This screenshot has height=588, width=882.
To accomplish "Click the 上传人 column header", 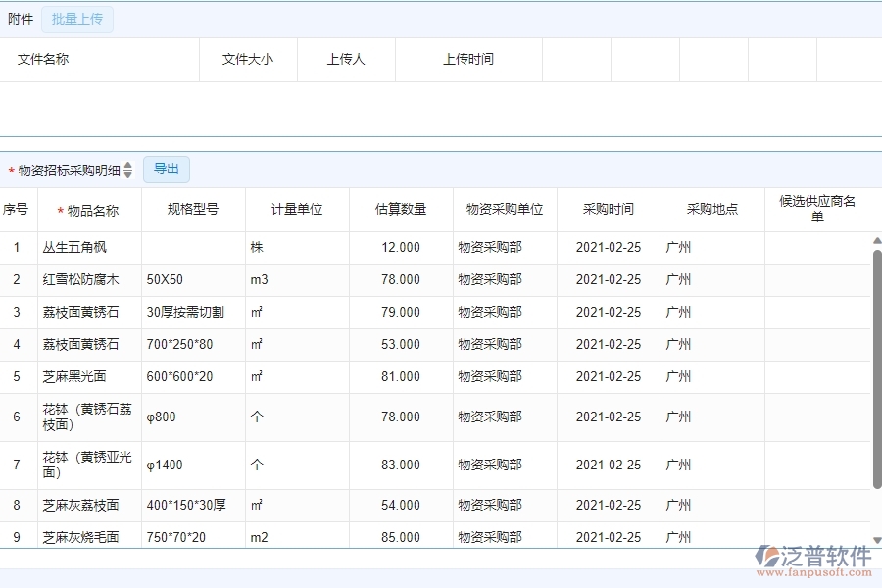I will point(343,60).
